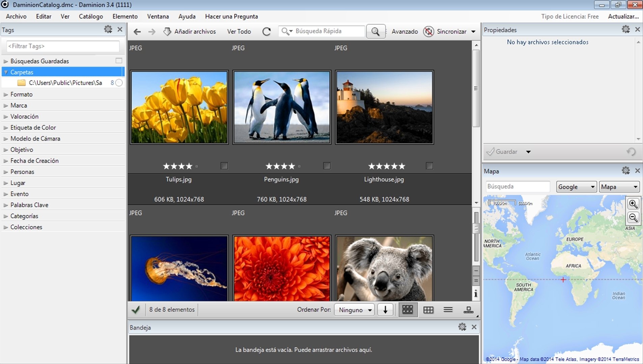Open the Ventana menu
643x364 pixels.
click(x=158, y=16)
